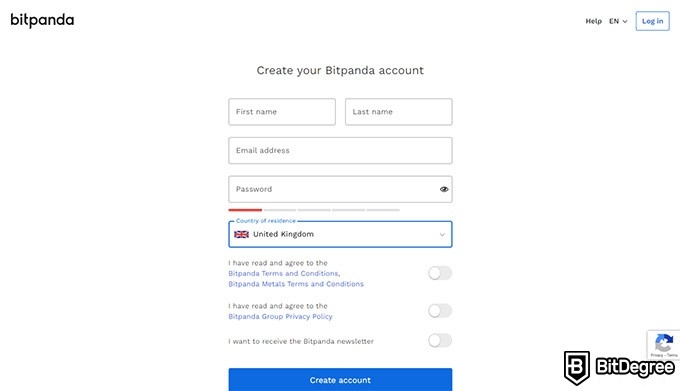Open the Country of residence dropdown arrow
The height and width of the screenshot is (391, 680).
pyautogui.click(x=442, y=235)
